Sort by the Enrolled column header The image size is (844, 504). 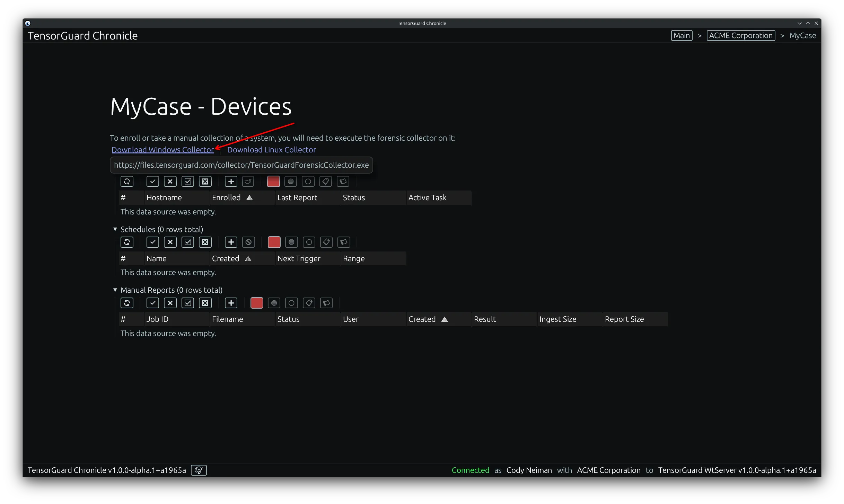click(x=226, y=197)
